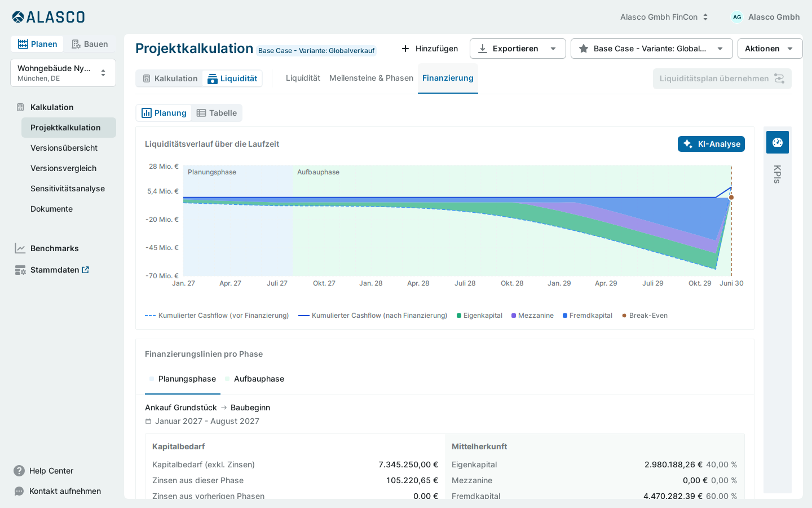
Task: Click the Help Center question mark icon
Action: click(x=19, y=471)
